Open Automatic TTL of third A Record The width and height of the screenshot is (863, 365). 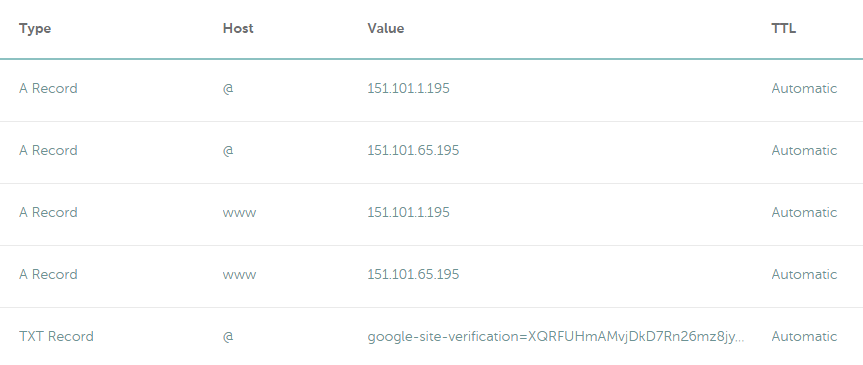pos(804,213)
